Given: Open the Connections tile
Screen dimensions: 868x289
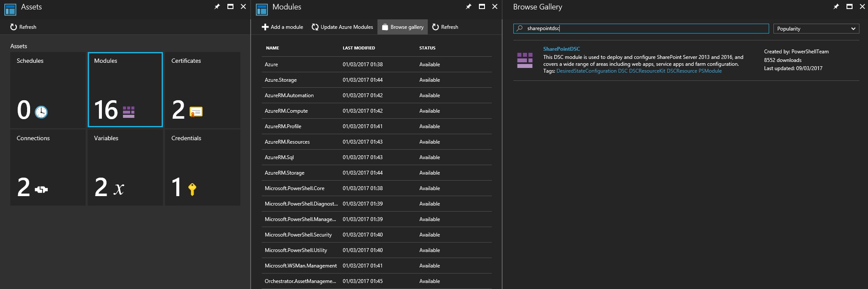Looking at the screenshot, I should (48, 167).
